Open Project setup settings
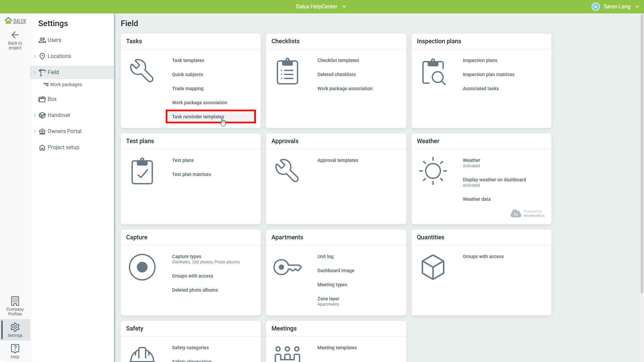 pos(63,147)
